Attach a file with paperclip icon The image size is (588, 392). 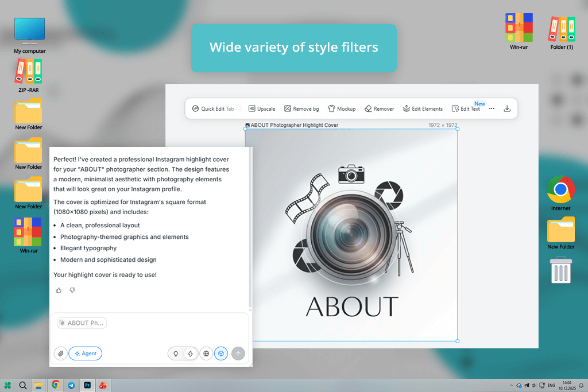click(x=61, y=354)
